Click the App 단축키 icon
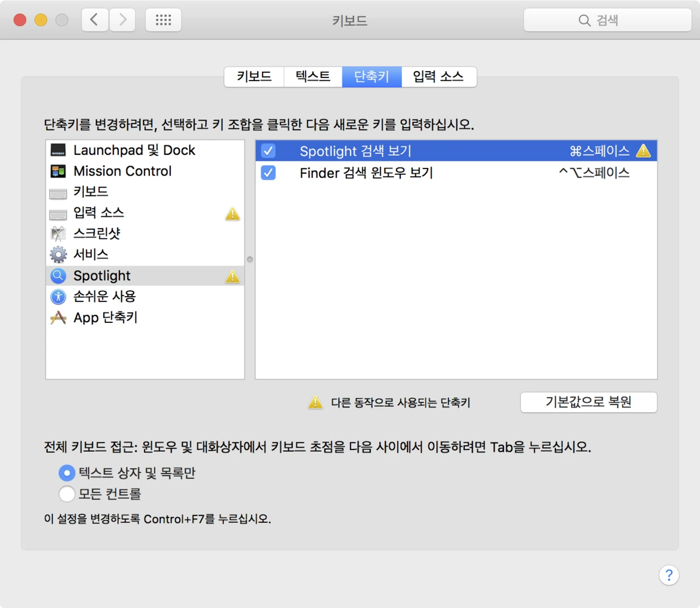This screenshot has width=700, height=608. tap(58, 318)
